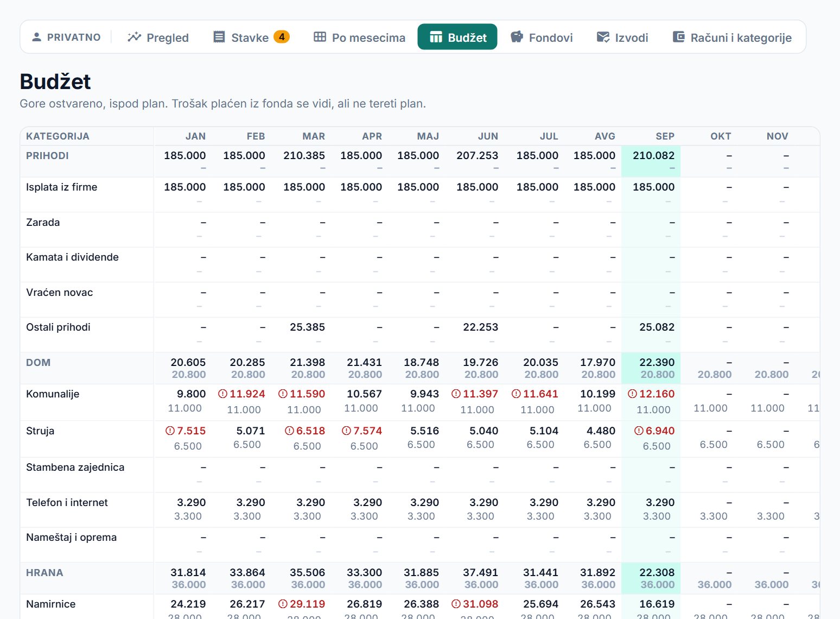Click HRANA June total 37.491
The image size is (840, 619).
pos(480,573)
